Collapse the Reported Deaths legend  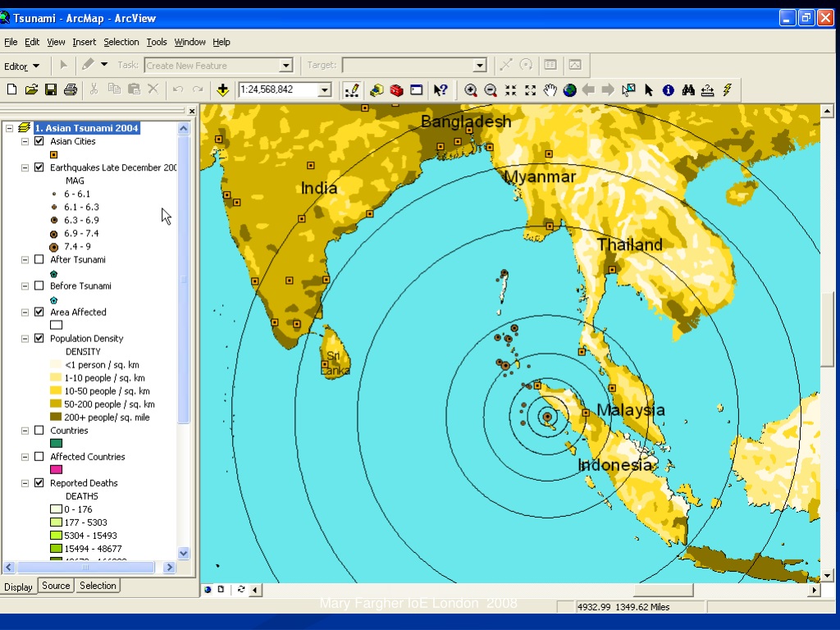25,483
